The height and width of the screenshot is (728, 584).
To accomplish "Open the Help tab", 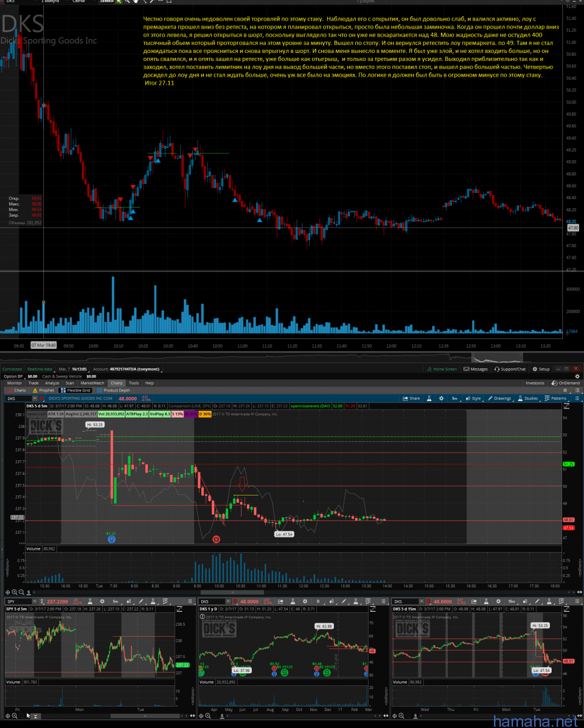I will click(150, 383).
